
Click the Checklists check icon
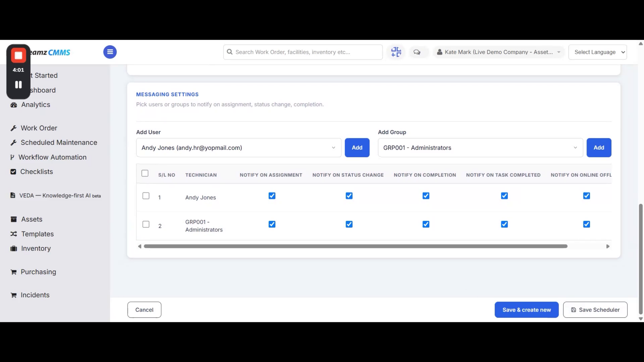(x=13, y=172)
